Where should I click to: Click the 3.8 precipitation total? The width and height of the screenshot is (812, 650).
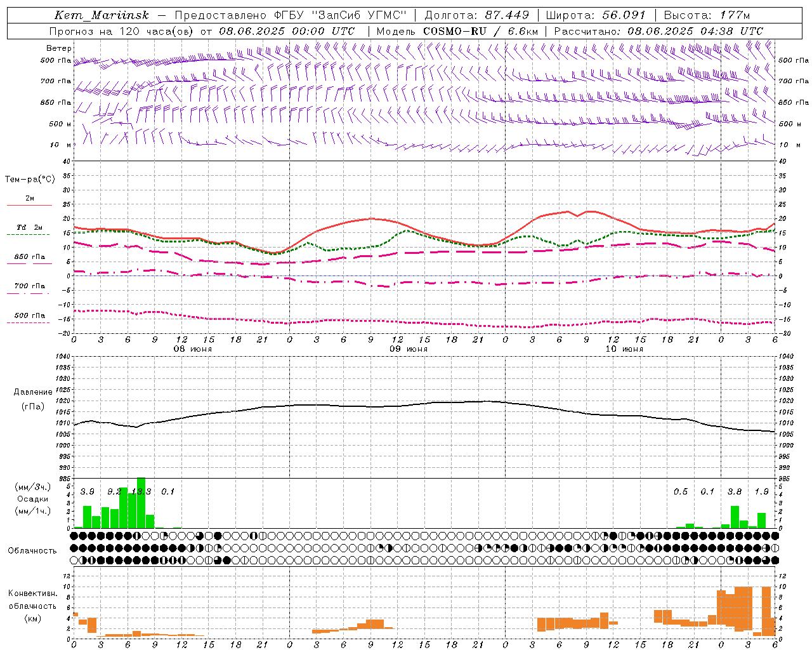pos(735,492)
